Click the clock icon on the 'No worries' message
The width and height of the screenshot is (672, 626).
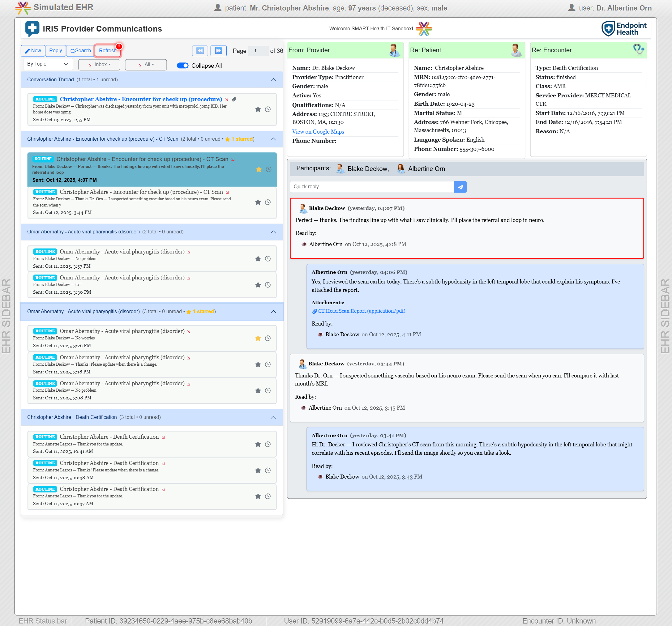(268, 338)
